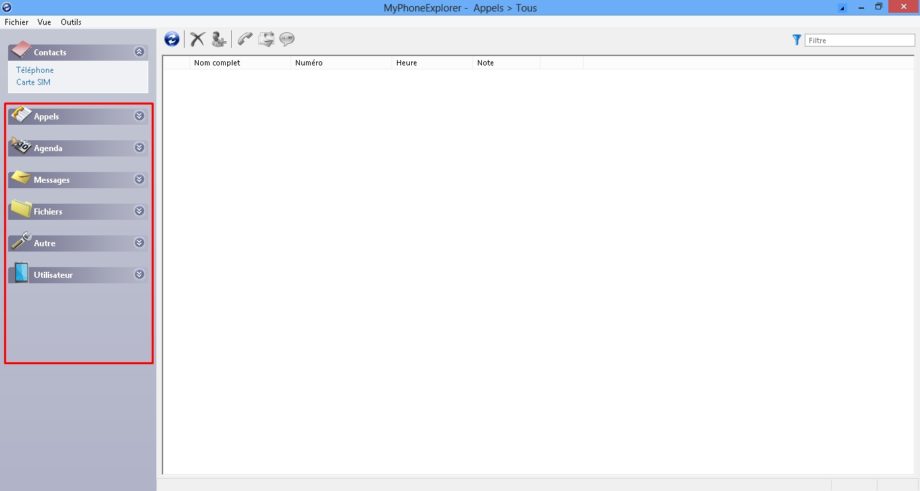The image size is (920, 491).
Task: Open the Vue menu
Action: pos(44,22)
